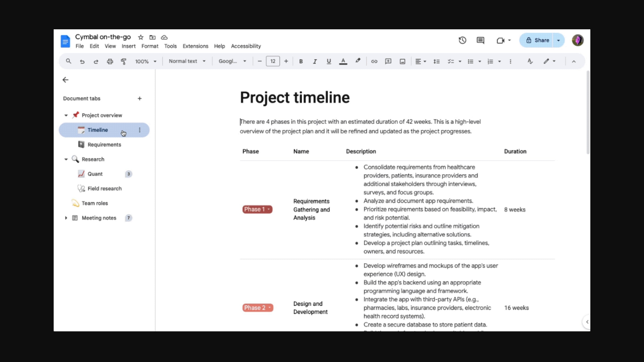The height and width of the screenshot is (362, 644).
Task: Close the document tabs panel with back arrow
Action: (65, 80)
